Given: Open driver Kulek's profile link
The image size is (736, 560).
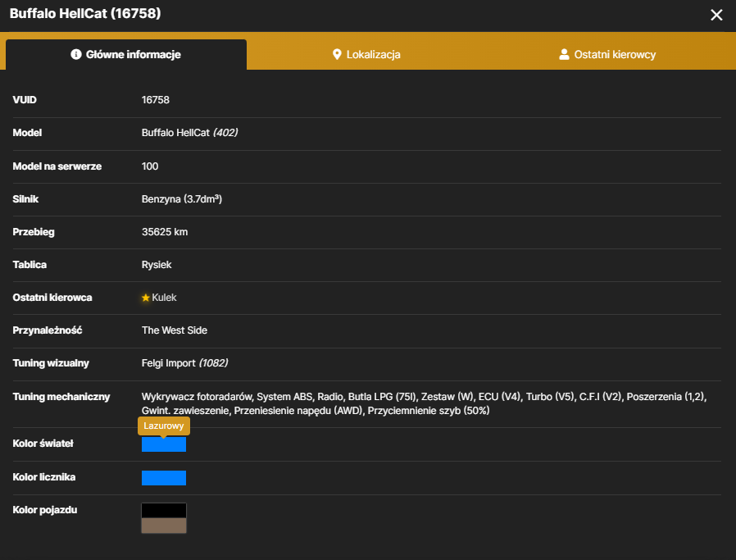Looking at the screenshot, I should click(164, 298).
